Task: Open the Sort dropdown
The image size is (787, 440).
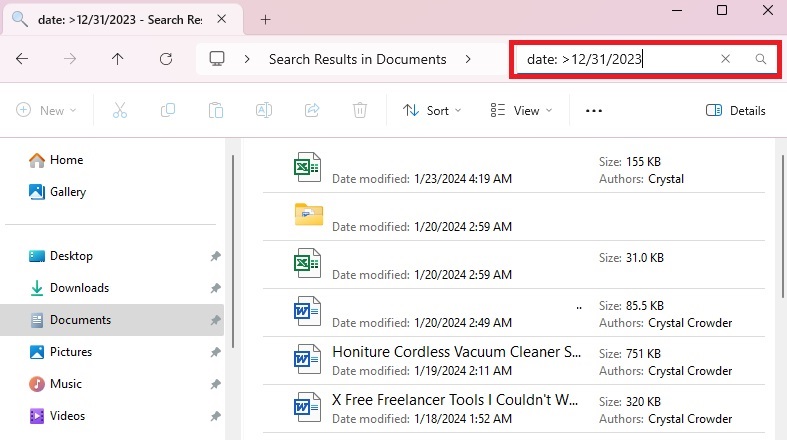Action: (432, 110)
